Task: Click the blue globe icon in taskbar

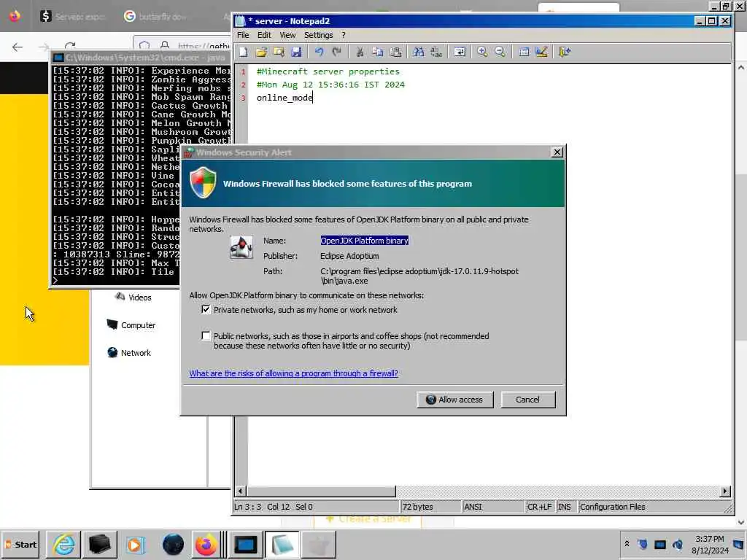Action: pyautogui.click(x=173, y=544)
